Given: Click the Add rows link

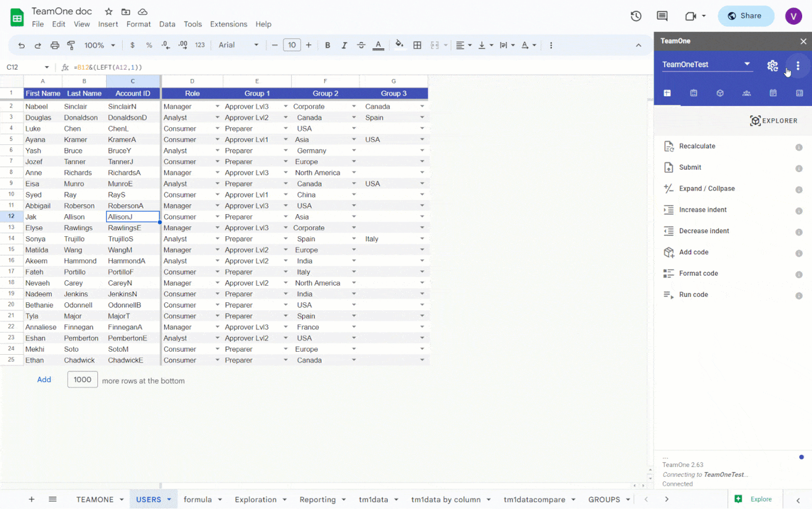Looking at the screenshot, I should [x=44, y=380].
